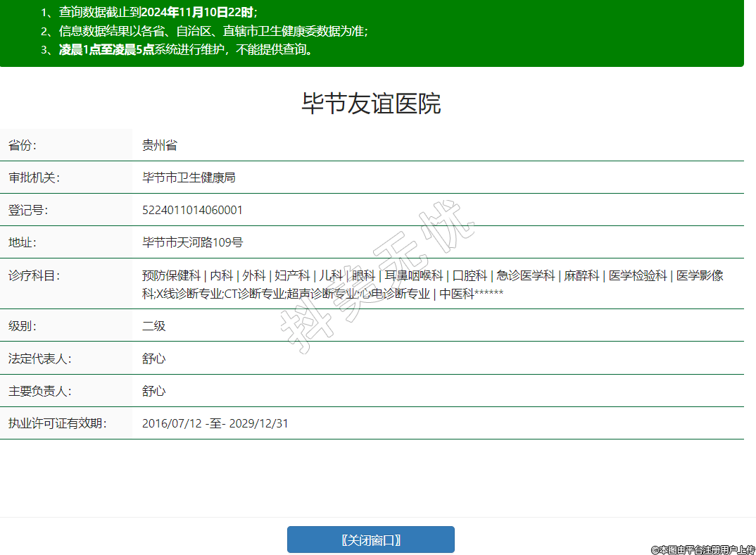Click the 【关闭窗口】 button
This screenshot has height=555, width=756.
(370, 540)
